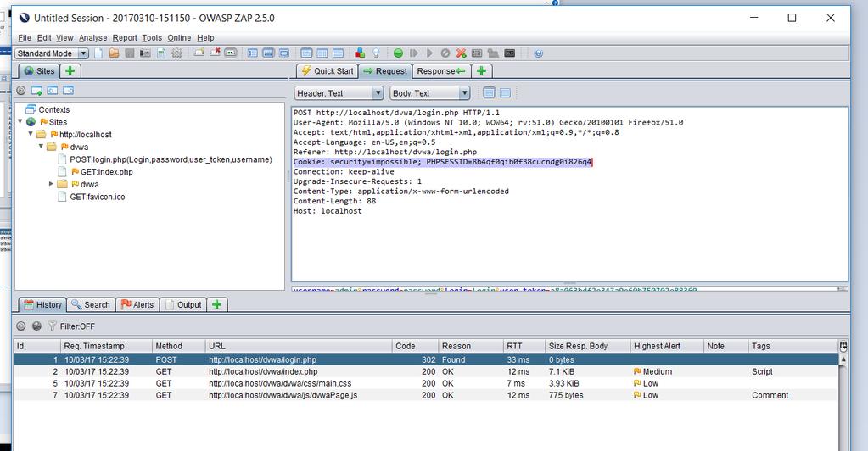Click New Context icon in Sites panel

36,90
